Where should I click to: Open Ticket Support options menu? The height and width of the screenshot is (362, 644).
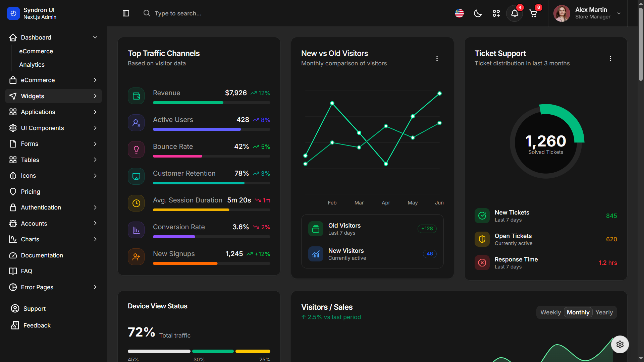click(x=610, y=59)
